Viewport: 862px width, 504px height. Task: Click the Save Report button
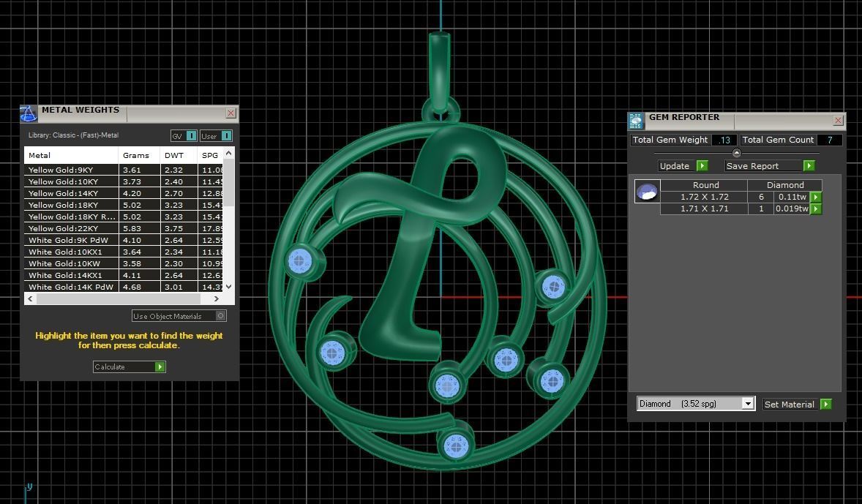[769, 166]
